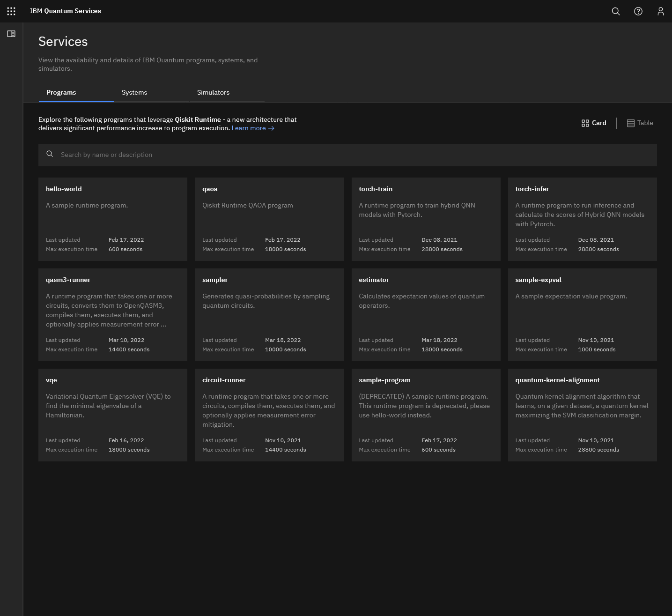This screenshot has width=672, height=616.
Task: Open the torch-train program card
Action: point(426,219)
